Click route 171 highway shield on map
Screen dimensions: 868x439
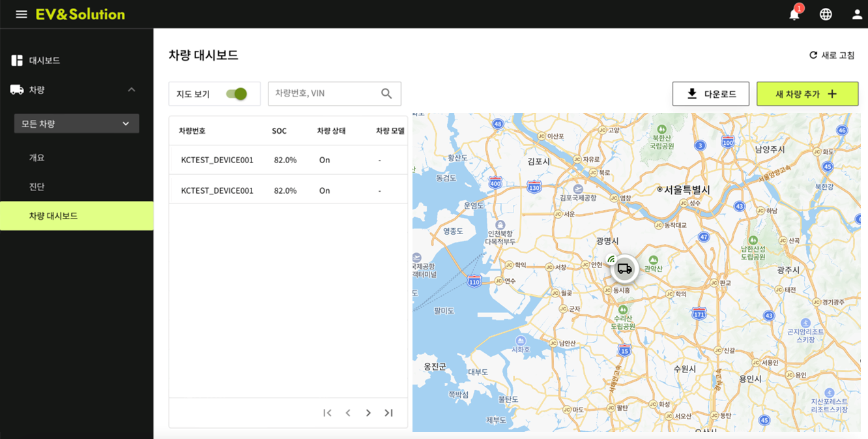click(699, 313)
